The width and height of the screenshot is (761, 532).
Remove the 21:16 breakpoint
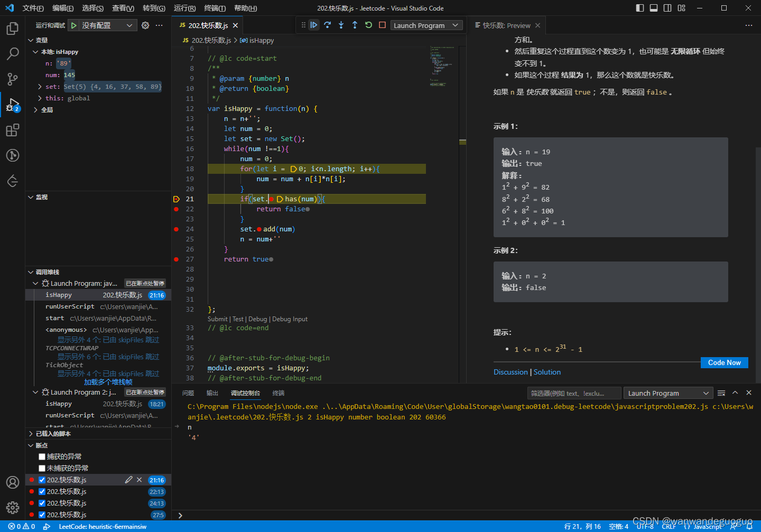click(140, 480)
